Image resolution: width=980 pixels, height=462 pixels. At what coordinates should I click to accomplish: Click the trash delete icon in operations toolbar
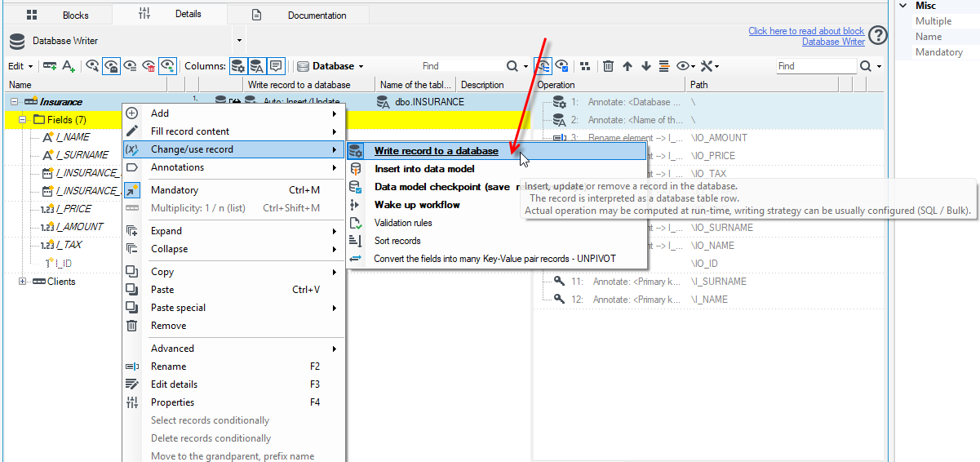[x=609, y=66]
